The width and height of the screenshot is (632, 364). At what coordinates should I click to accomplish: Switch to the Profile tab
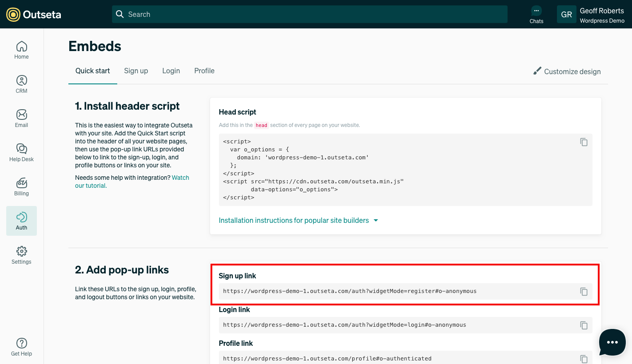coord(204,71)
